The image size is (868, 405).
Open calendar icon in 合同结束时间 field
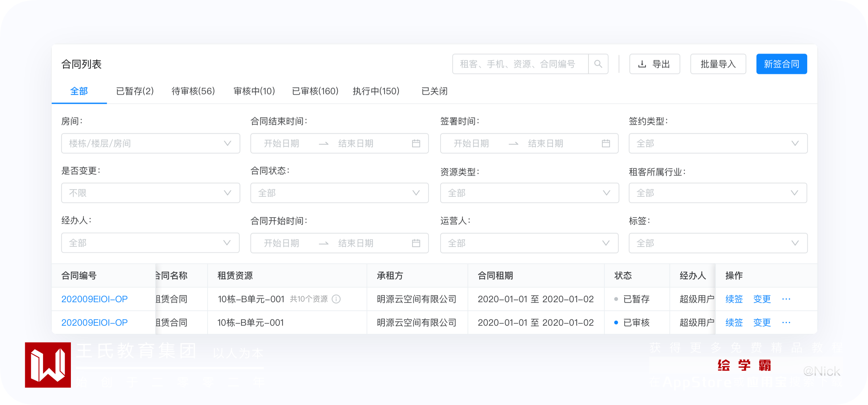(x=416, y=143)
